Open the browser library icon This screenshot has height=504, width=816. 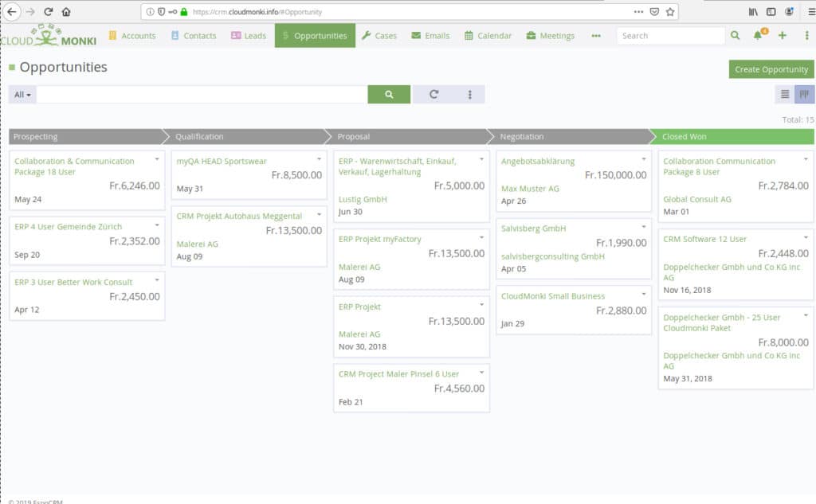753,11
